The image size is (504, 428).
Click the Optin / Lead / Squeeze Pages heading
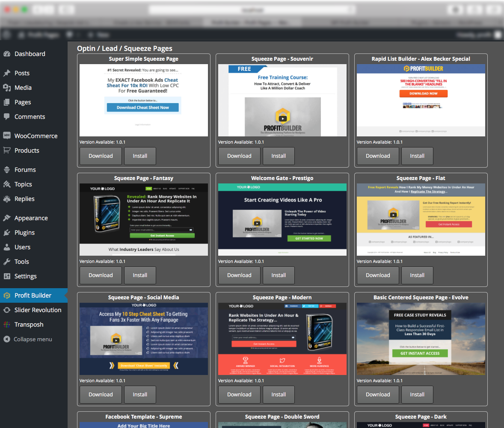(125, 48)
